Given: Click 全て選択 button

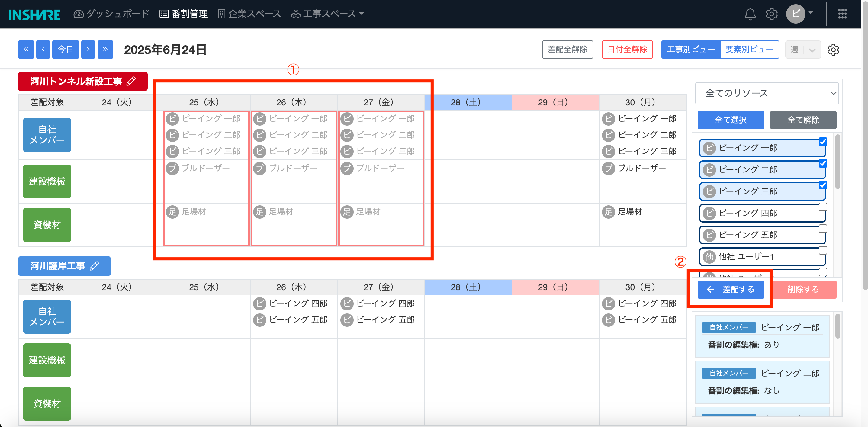Looking at the screenshot, I should coord(731,120).
